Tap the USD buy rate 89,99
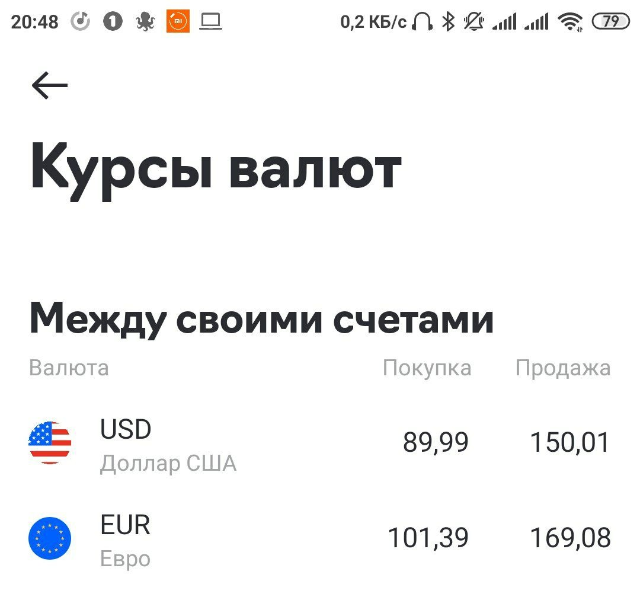 (x=435, y=442)
